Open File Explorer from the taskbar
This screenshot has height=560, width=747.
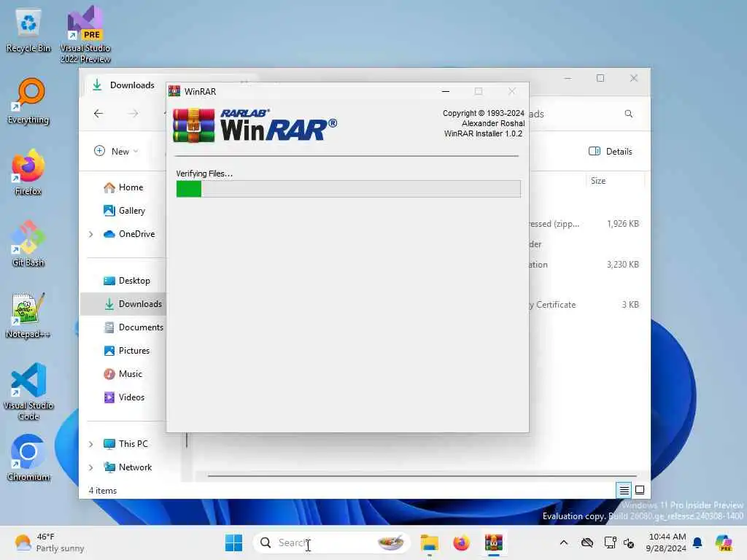click(429, 542)
